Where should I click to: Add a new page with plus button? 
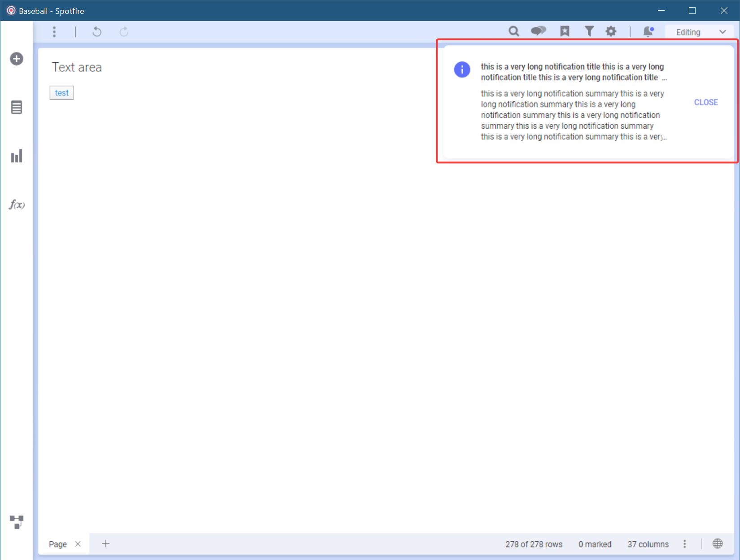click(106, 544)
